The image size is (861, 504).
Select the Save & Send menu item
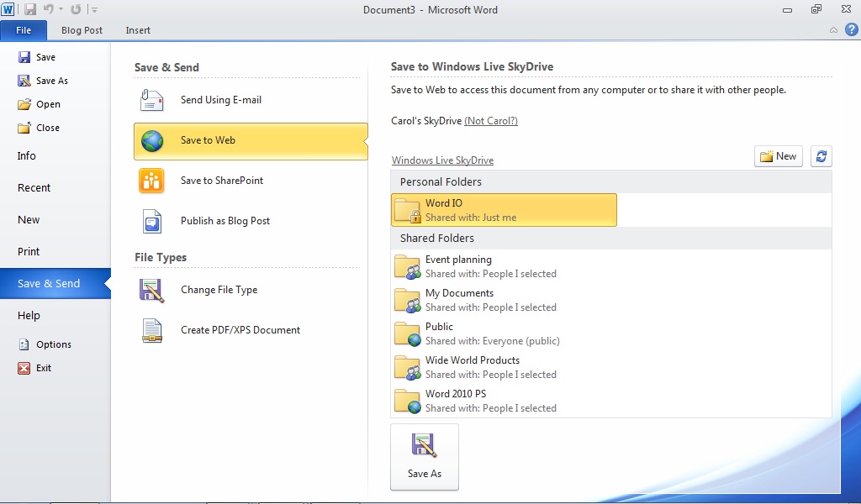(x=55, y=284)
